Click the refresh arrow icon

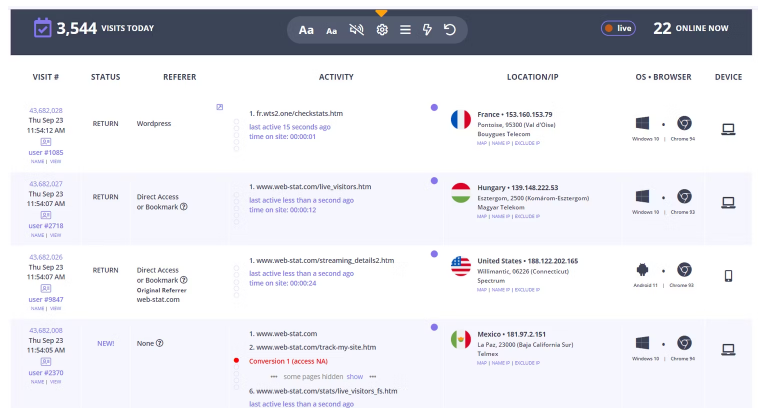pyautogui.click(x=450, y=30)
